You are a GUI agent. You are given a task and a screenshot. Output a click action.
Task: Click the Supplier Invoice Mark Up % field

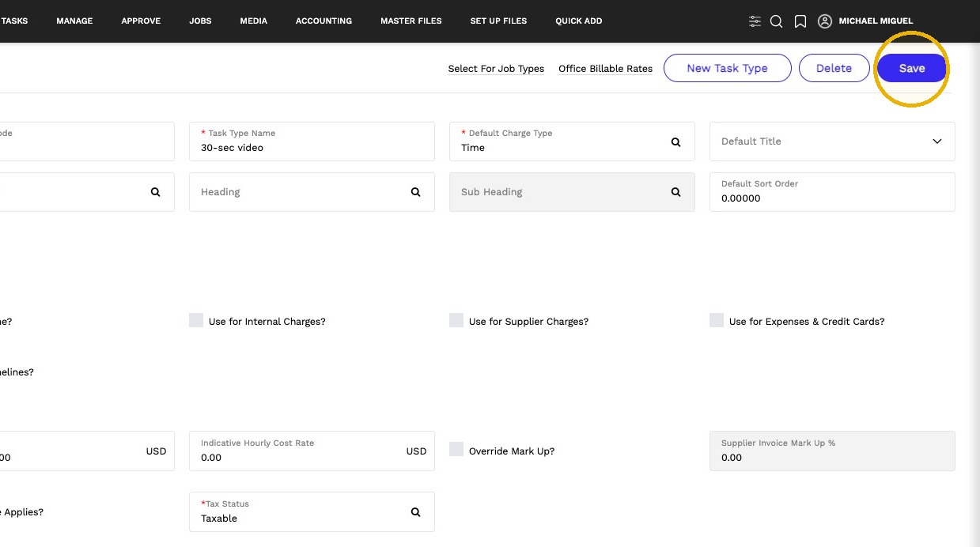(832, 451)
